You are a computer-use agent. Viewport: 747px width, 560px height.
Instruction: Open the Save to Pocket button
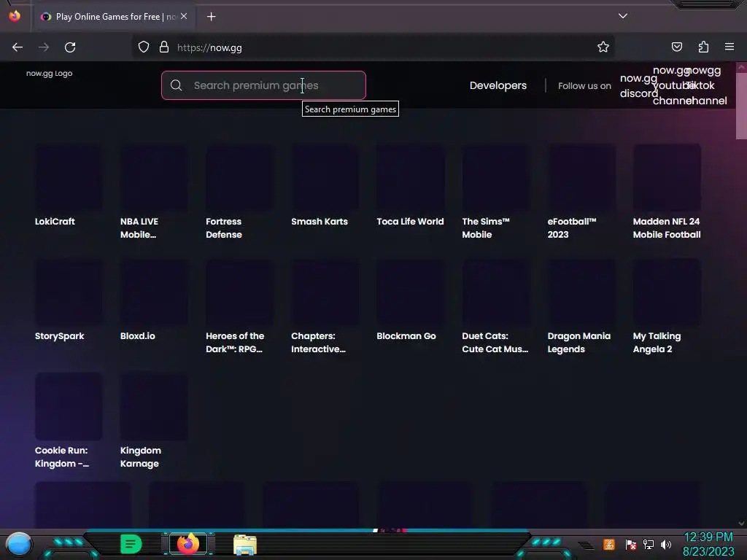tap(676, 47)
